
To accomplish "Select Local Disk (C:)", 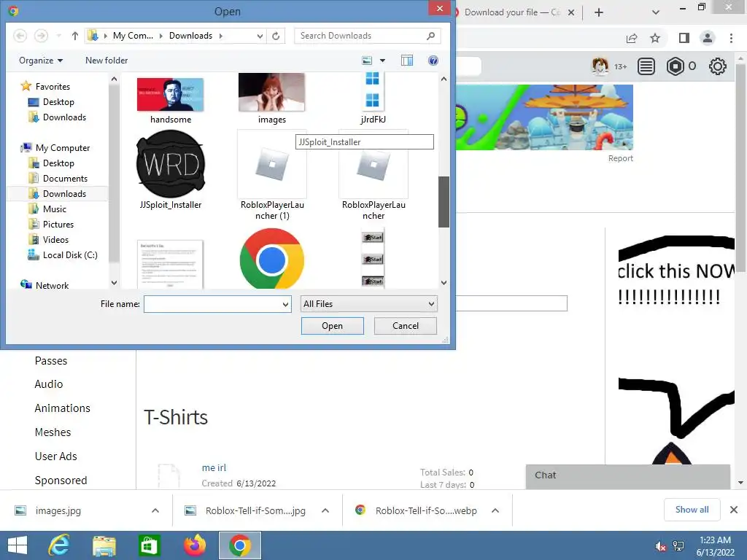I will pos(63,254).
